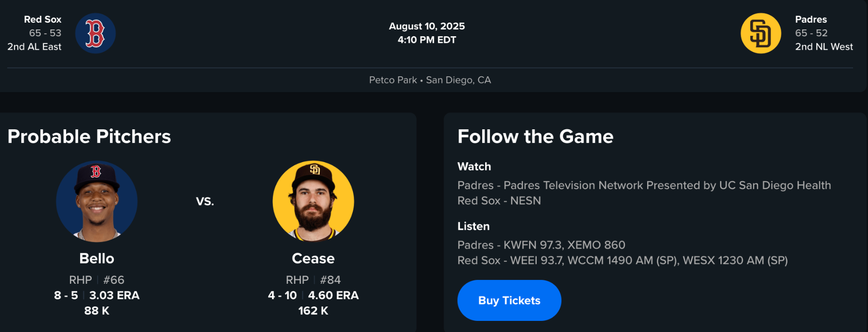Open the Bello player name link
This screenshot has height=332, width=868.
pos(97,259)
